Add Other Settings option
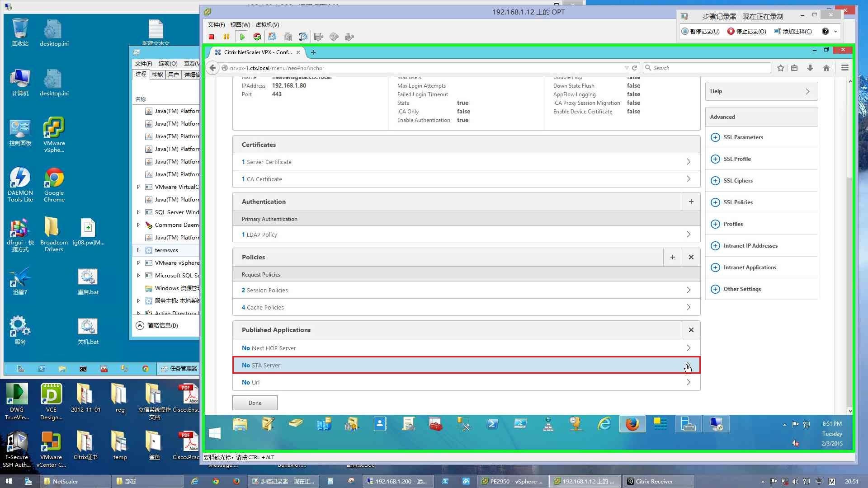This screenshot has height=488, width=868. pyautogui.click(x=715, y=289)
